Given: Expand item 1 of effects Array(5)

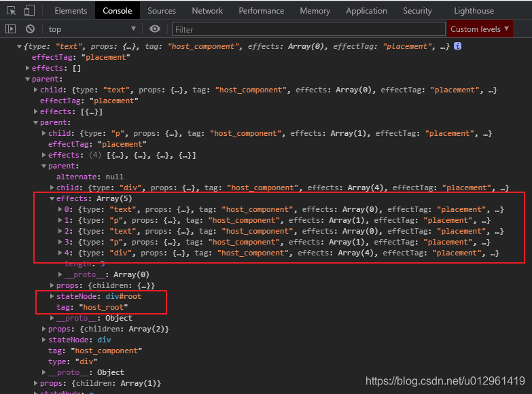Looking at the screenshot, I should click(60, 220).
